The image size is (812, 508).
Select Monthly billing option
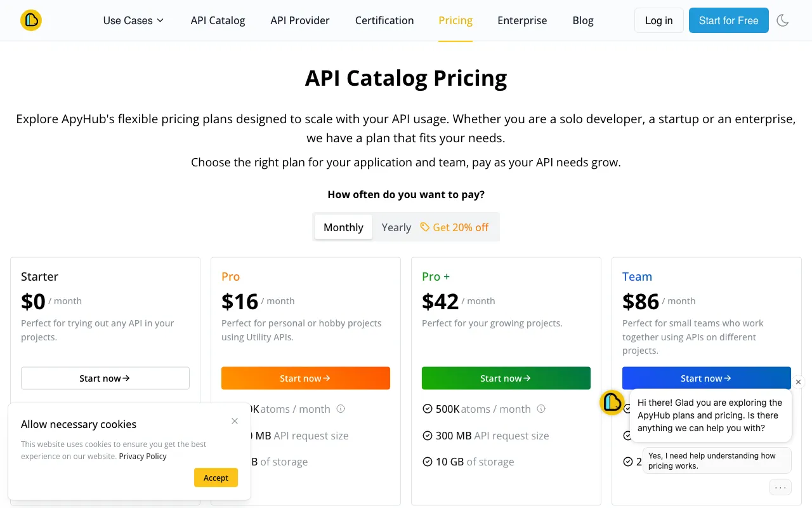point(343,227)
